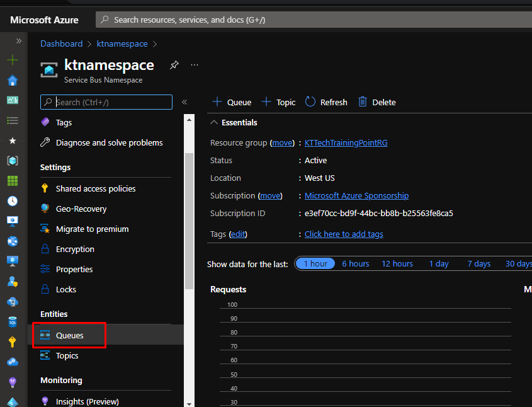Screen dimensions: 532x407
Task: Click the recent clock icon in left rail
Action: [x=13, y=201]
